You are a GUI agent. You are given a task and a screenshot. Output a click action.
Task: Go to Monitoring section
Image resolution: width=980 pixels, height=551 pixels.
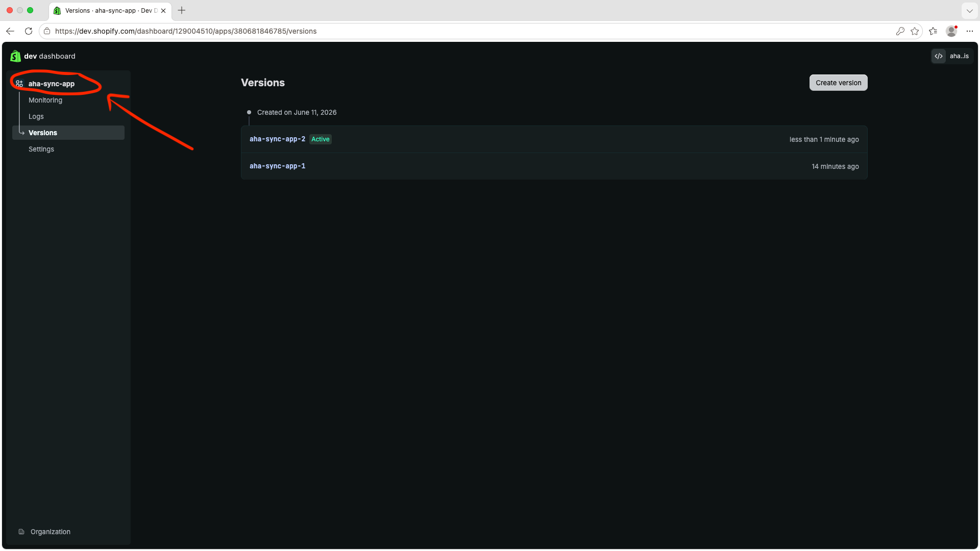click(x=45, y=100)
